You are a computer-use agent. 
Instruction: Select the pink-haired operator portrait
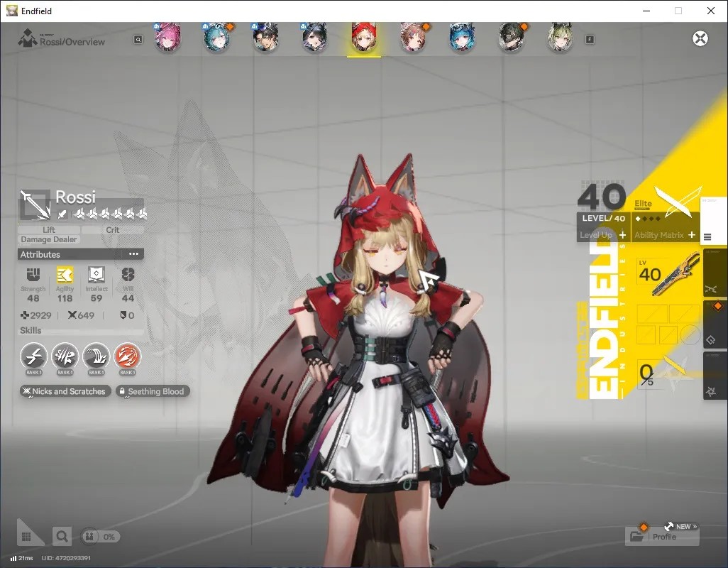(x=167, y=37)
